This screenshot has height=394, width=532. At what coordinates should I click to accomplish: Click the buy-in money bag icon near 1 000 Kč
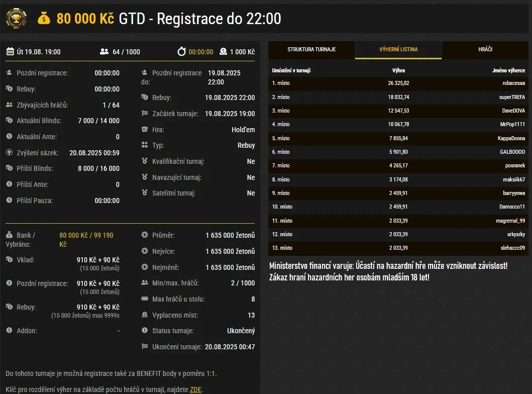tap(223, 51)
